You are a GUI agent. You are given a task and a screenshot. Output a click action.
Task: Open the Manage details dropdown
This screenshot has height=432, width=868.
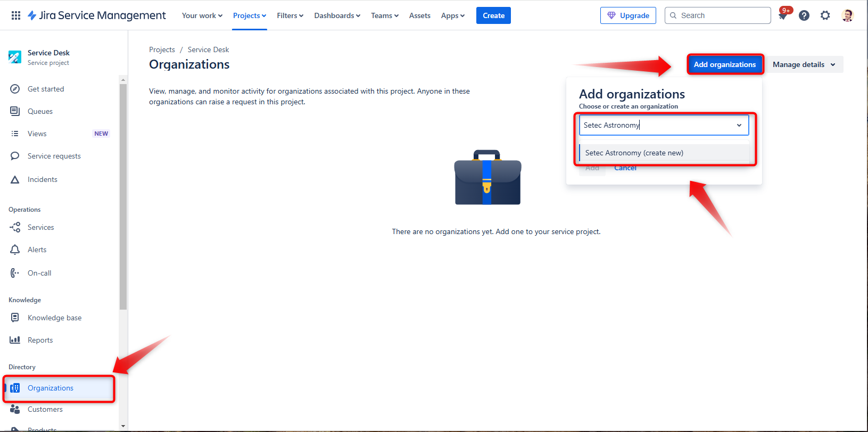click(804, 64)
